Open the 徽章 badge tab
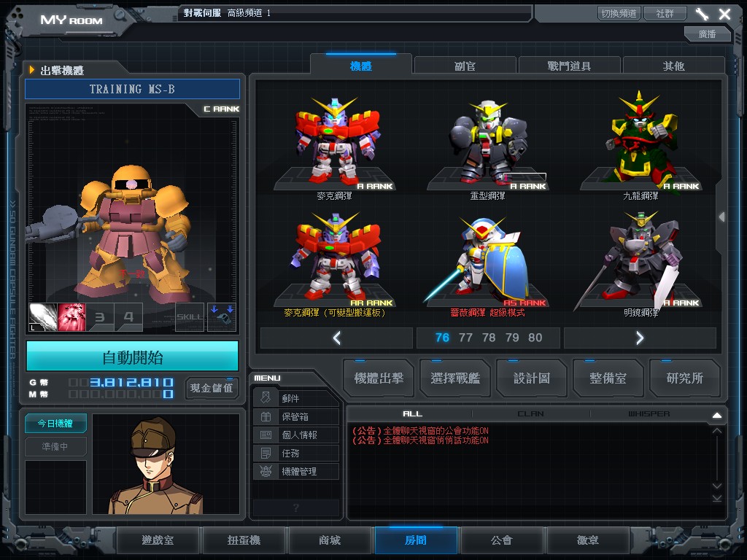 click(x=588, y=540)
